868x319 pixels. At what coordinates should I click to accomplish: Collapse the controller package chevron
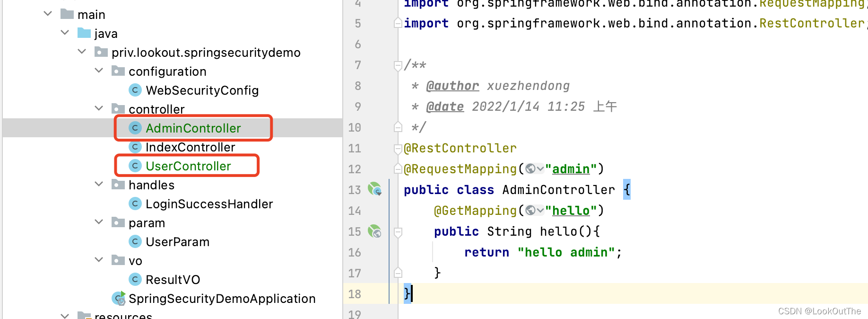[99, 108]
